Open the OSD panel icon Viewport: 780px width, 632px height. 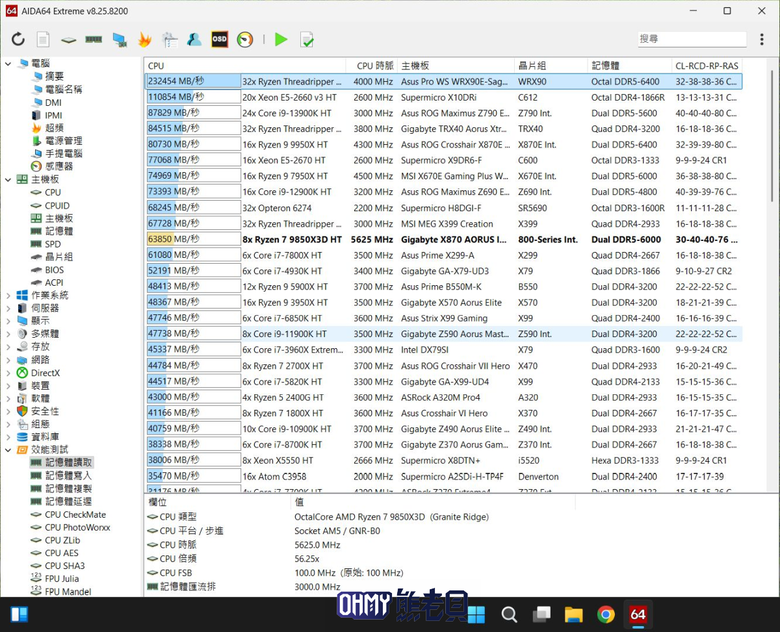tap(219, 39)
